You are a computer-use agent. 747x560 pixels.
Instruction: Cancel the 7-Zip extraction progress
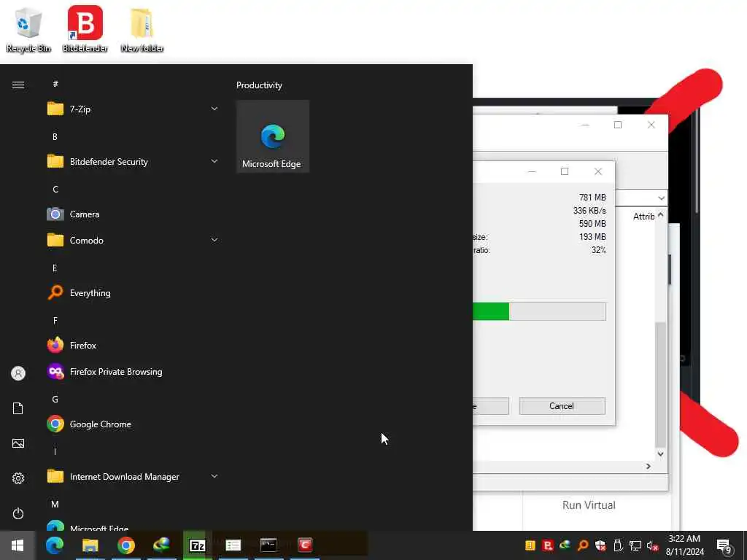(x=562, y=406)
